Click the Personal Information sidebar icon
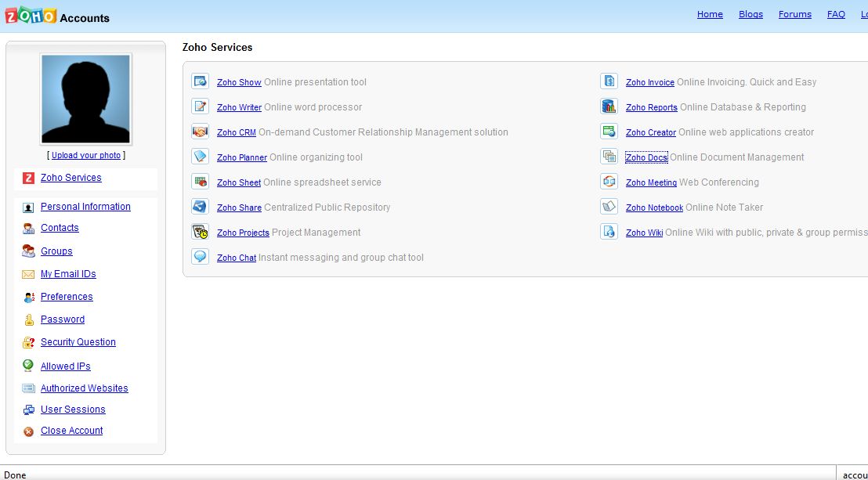The height and width of the screenshot is (480, 868). pos(28,208)
